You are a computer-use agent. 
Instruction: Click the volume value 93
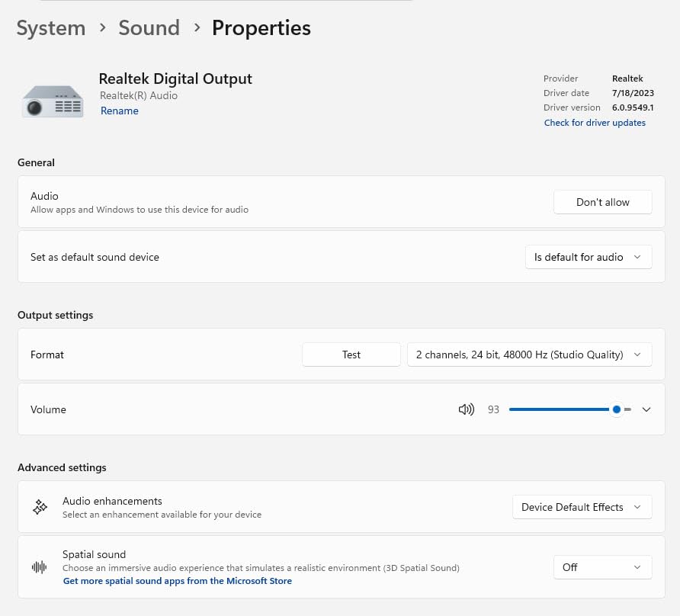click(x=493, y=409)
